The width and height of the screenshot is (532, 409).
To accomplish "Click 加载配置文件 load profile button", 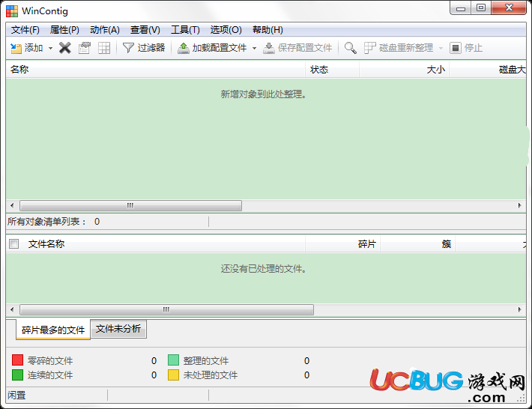I will [212, 48].
